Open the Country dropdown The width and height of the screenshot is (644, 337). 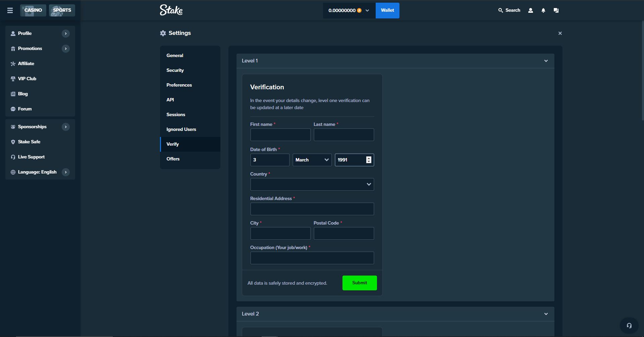point(312,185)
